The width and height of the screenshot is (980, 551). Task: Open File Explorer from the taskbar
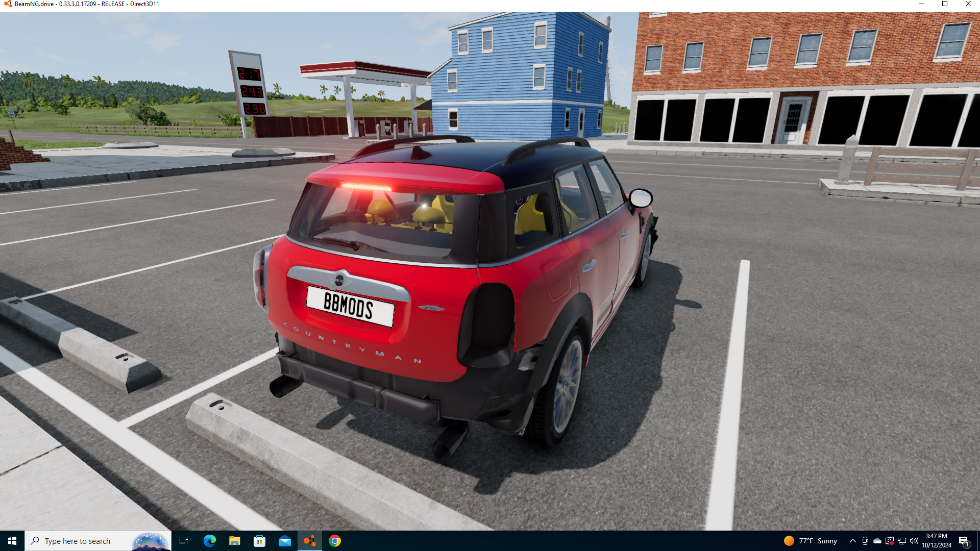(x=234, y=541)
